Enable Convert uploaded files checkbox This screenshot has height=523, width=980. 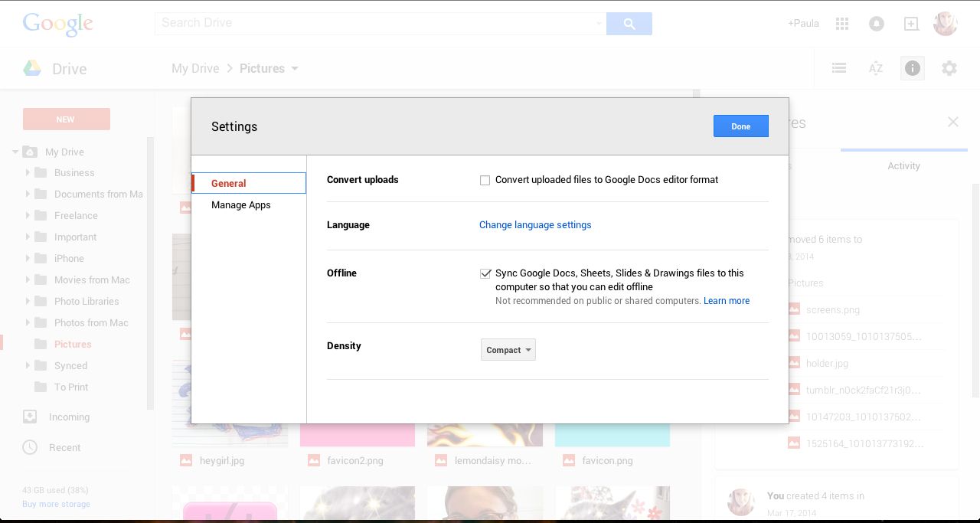[x=485, y=181]
